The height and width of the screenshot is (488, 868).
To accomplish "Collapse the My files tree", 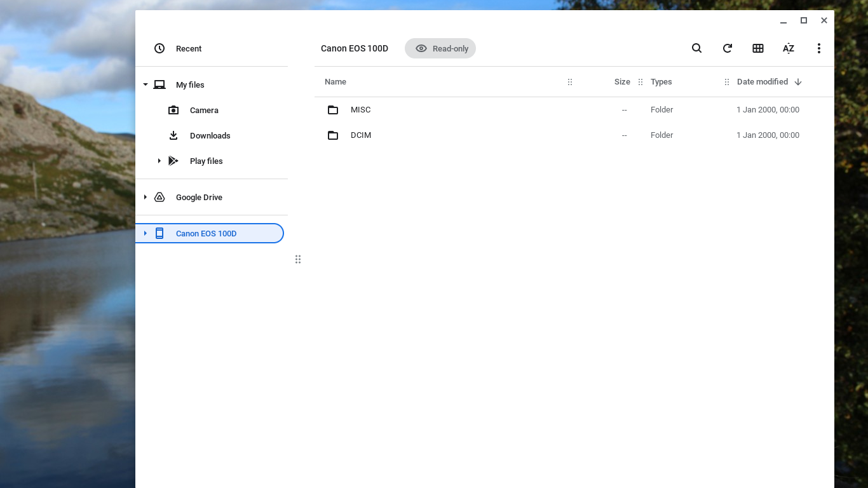I will tap(146, 85).
